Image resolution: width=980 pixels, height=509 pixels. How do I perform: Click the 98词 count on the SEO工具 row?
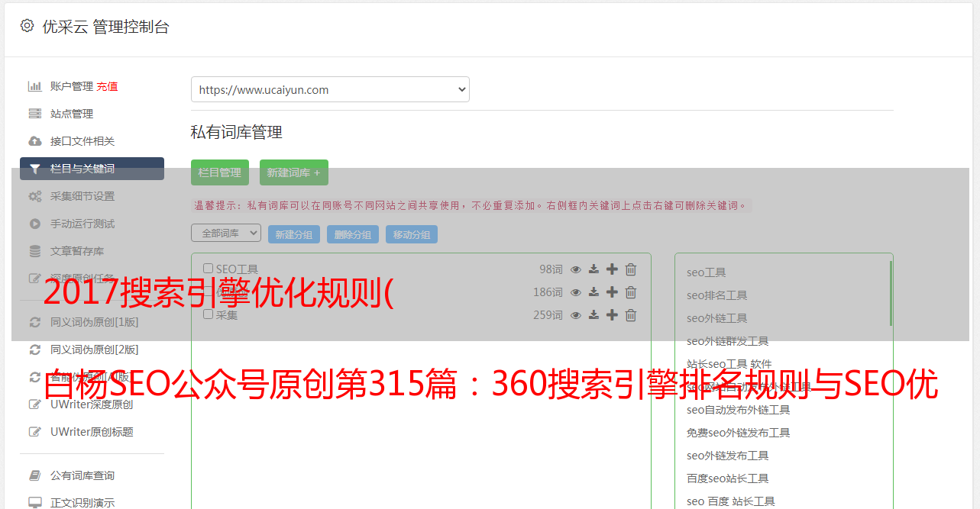click(551, 269)
